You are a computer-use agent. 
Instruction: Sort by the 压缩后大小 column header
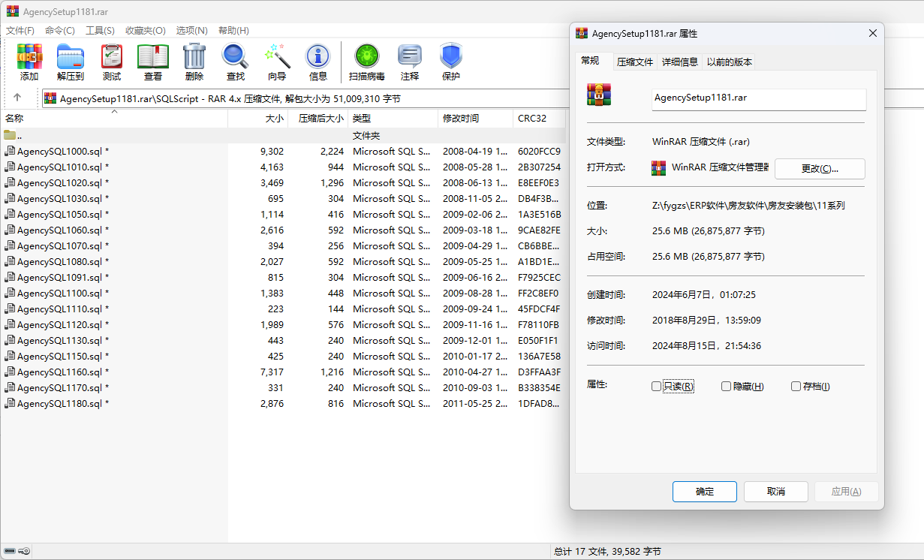coord(318,119)
